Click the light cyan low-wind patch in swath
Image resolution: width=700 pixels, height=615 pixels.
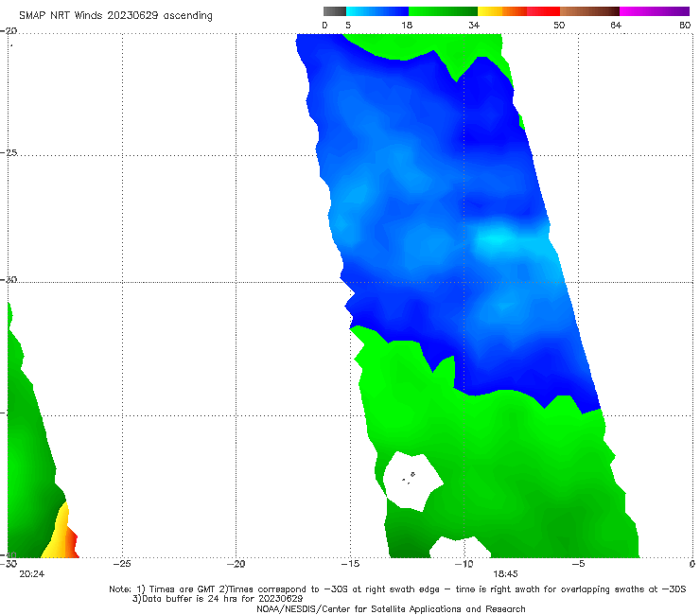tap(496, 239)
